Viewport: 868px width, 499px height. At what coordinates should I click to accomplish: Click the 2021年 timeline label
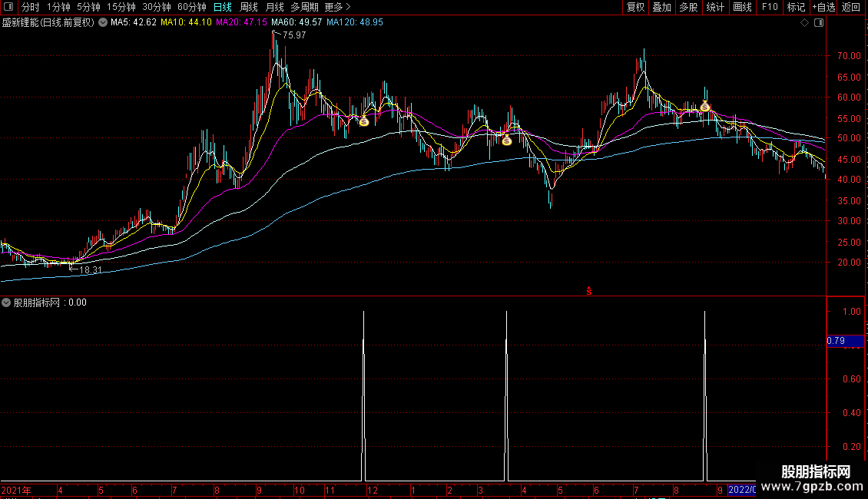16,490
